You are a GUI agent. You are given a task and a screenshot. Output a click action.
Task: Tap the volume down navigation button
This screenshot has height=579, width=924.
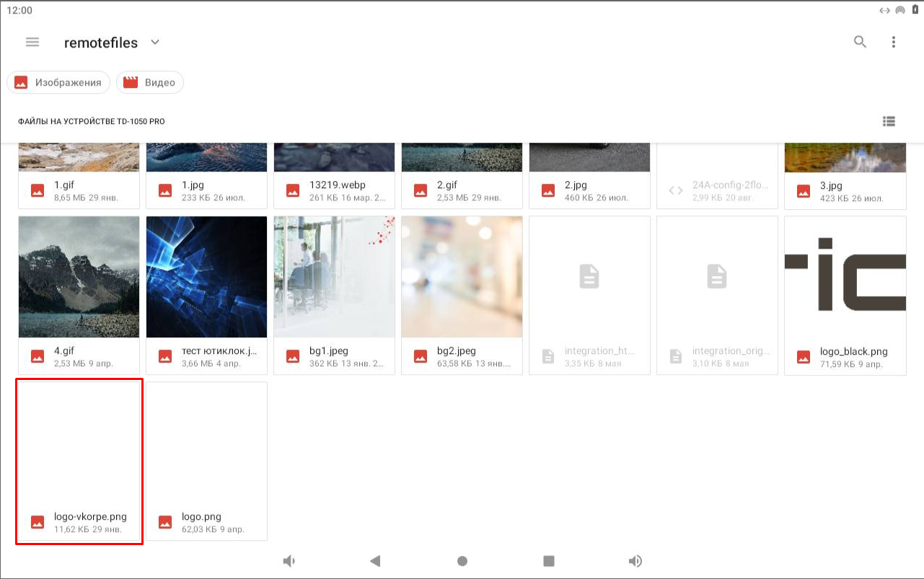[289, 561]
